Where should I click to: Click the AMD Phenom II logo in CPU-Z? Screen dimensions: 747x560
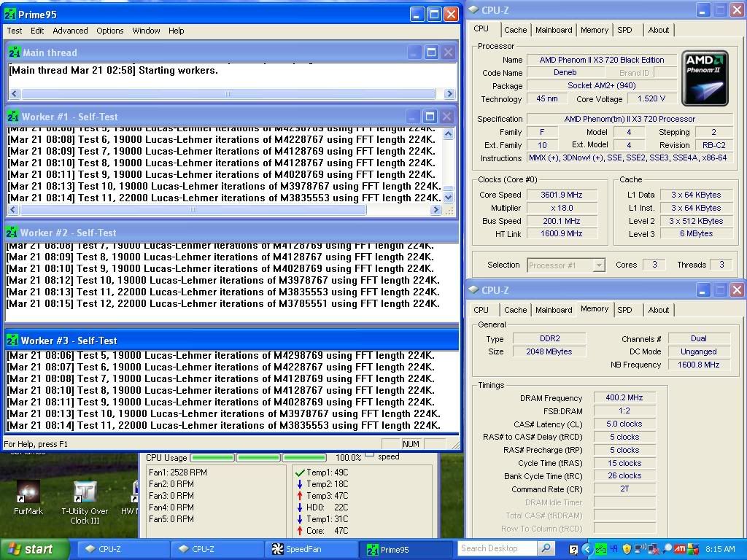[x=705, y=78]
